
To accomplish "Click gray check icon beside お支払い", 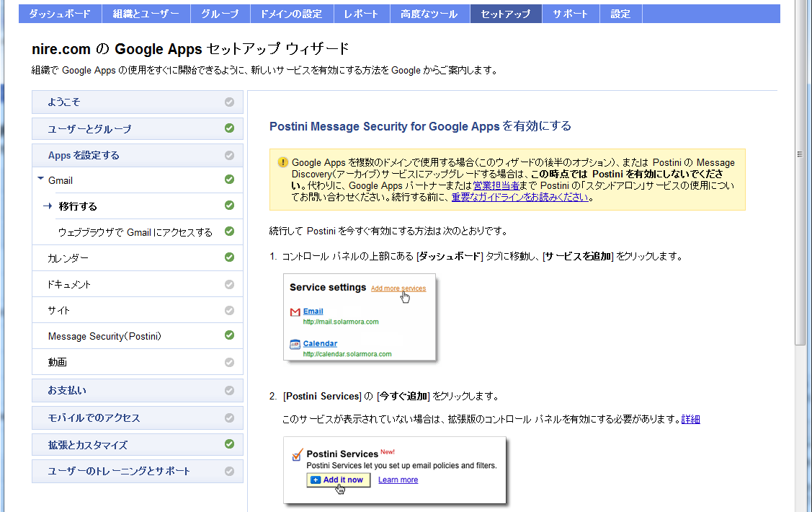I will [229, 390].
